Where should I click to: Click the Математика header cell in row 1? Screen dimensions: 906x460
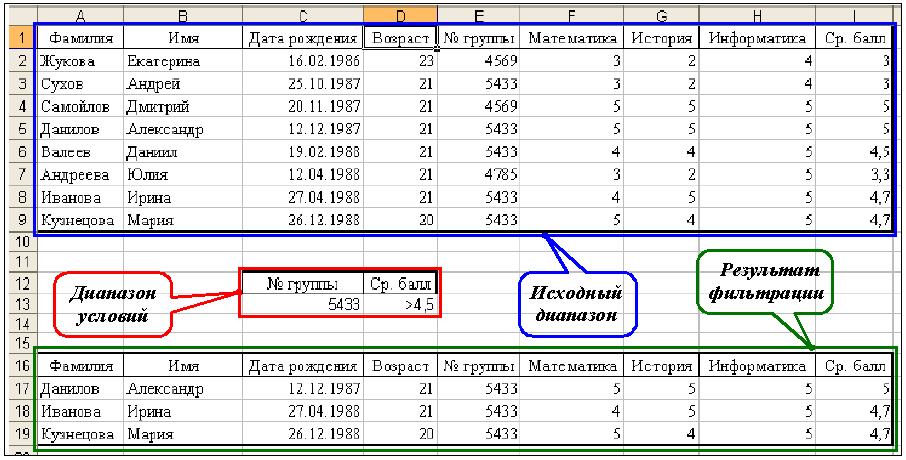pyautogui.click(x=572, y=38)
